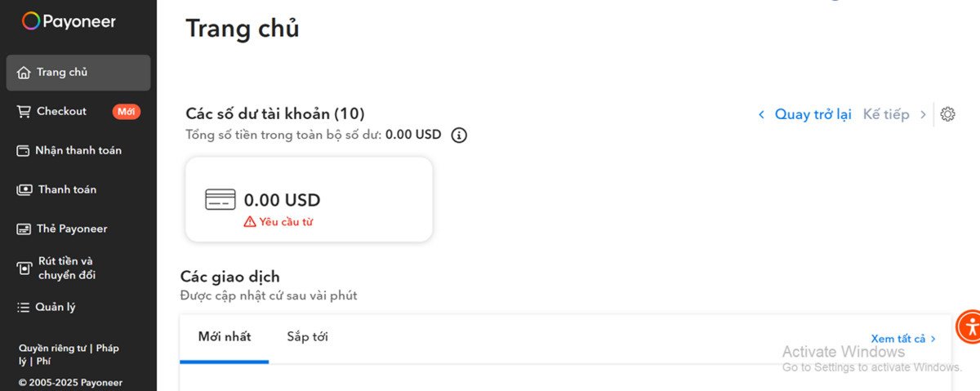Image resolution: width=980 pixels, height=391 pixels.
Task: Open Nhận thanh toán menu item
Action: point(78,151)
